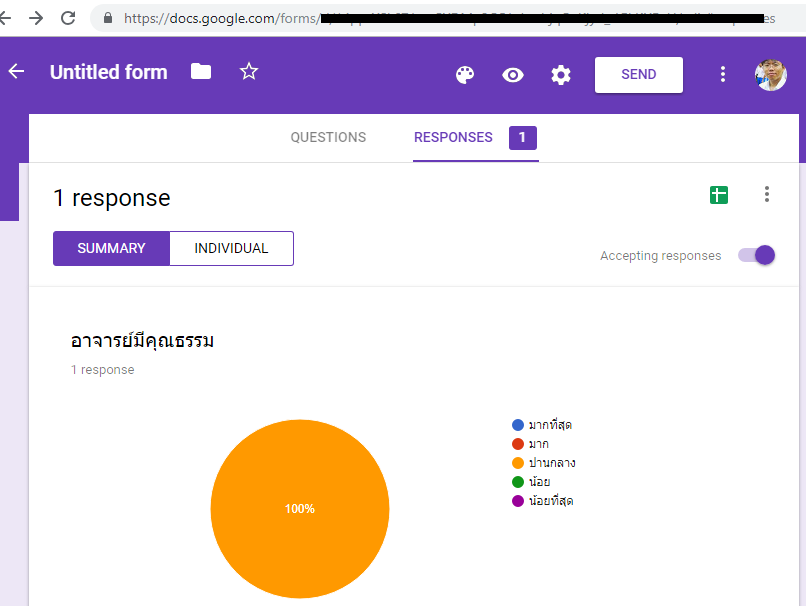Image resolution: width=806 pixels, height=606 pixels.
Task: Preview the form with eye icon
Action: click(513, 75)
